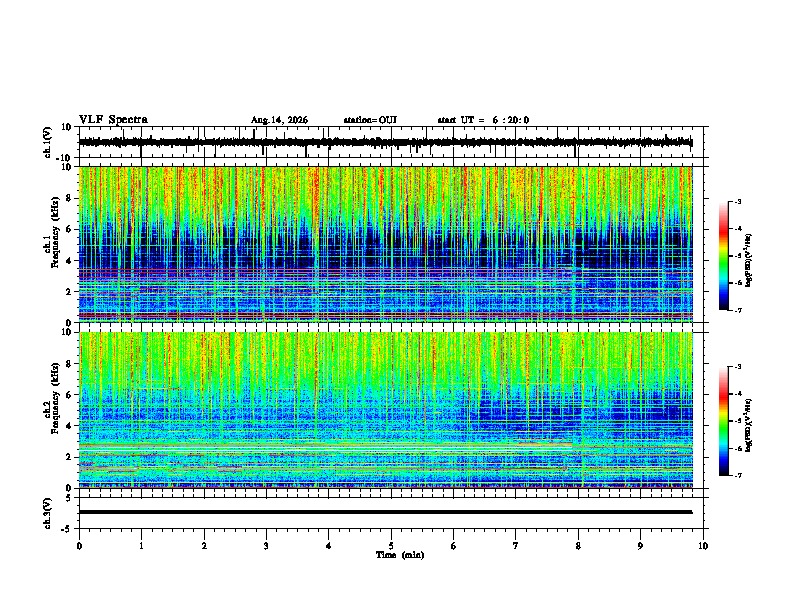Click the 3 tick on the Time axis
The image size is (792, 612).
coord(266,546)
